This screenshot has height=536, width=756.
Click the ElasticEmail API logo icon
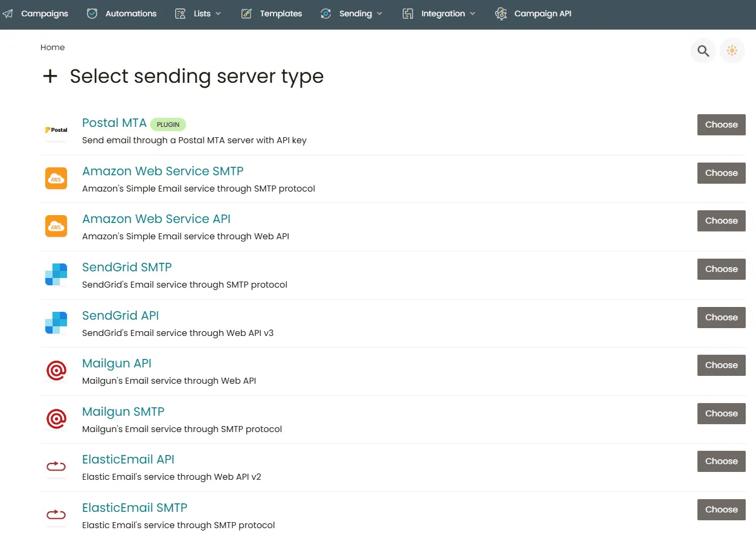click(x=56, y=467)
